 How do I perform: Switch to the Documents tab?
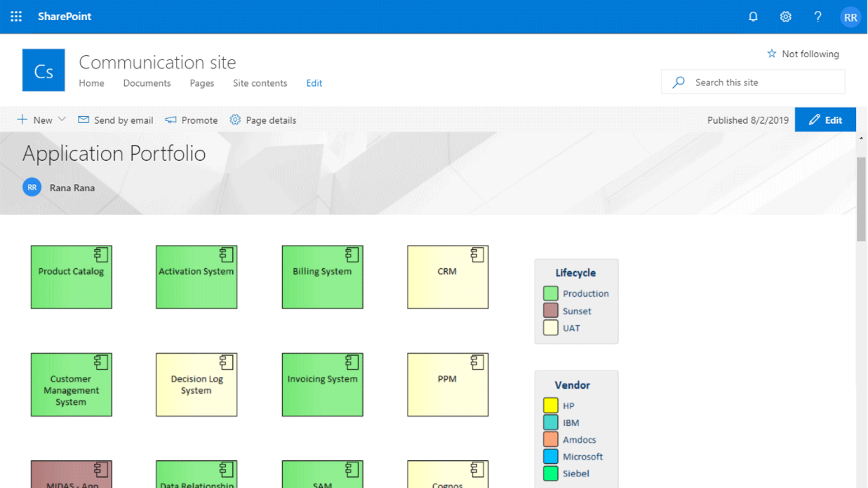click(146, 83)
